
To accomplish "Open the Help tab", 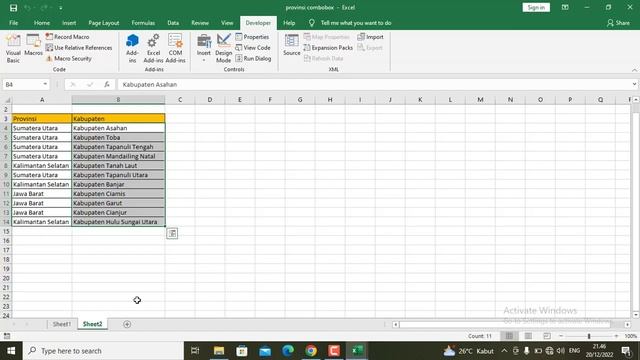I will click(289, 23).
